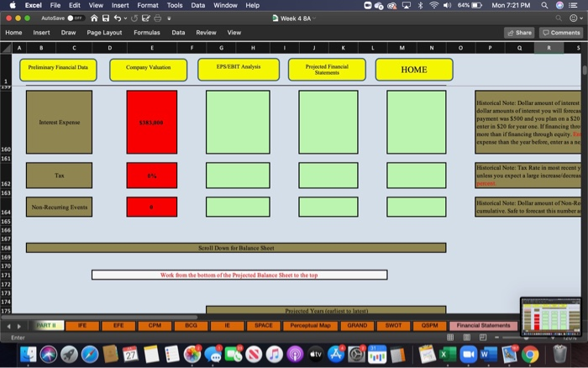Switch to the IFE sheet tab
Viewport: 588px width, 368px height.
tap(82, 326)
